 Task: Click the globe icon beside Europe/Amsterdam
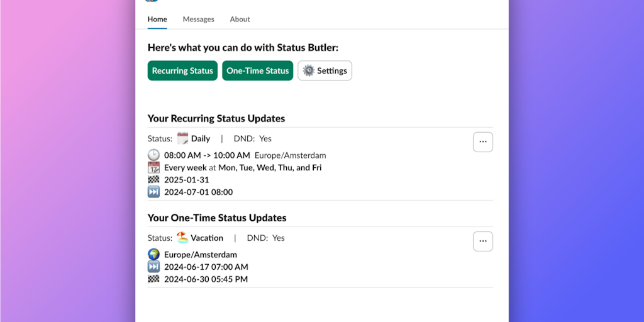pos(153,255)
